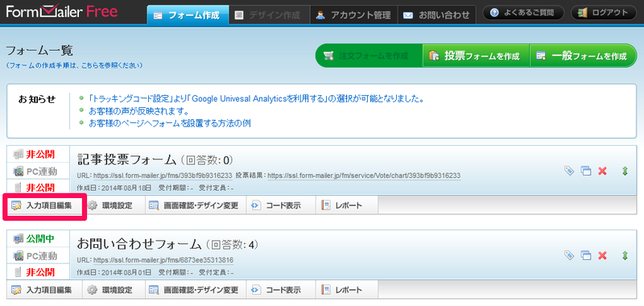Click the ログアウト button
The width and height of the screenshot is (644, 306).
coord(605,13)
